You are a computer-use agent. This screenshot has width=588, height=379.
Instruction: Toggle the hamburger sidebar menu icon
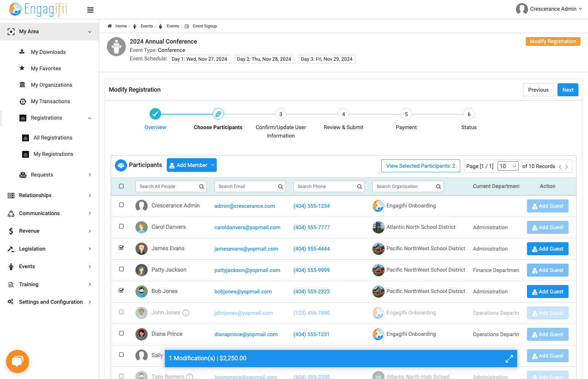[90, 10]
